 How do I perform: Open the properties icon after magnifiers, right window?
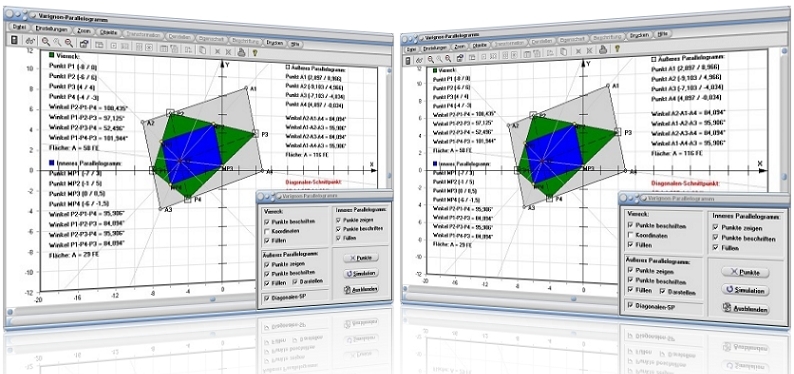[x=460, y=57]
